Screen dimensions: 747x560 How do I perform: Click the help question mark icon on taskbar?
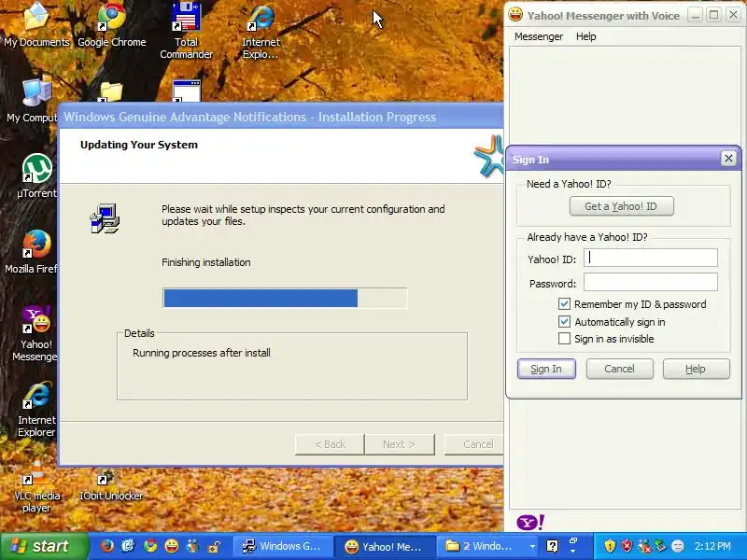pyautogui.click(x=552, y=546)
